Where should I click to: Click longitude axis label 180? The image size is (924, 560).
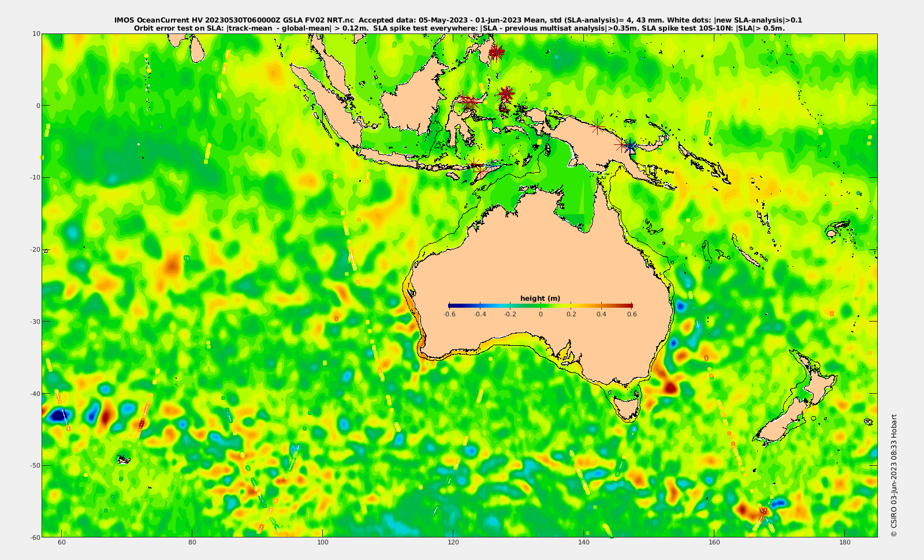(x=845, y=543)
